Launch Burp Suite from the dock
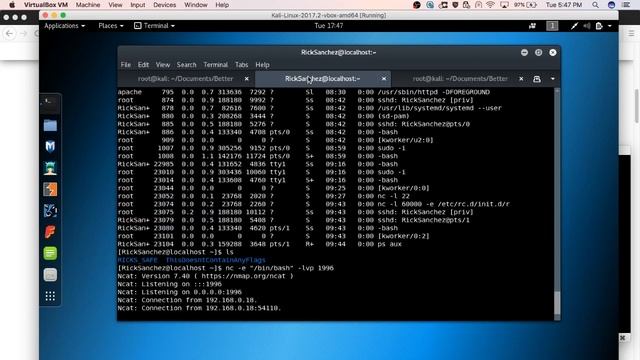Screen dimensions: 640x360 [x=50, y=189]
